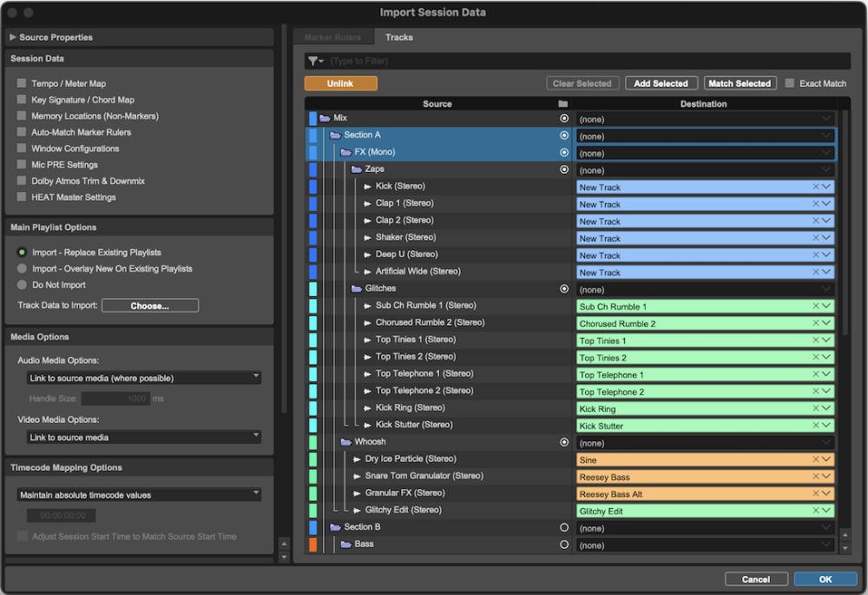
Task: Switch to the Marker Rulers tab
Action: pyautogui.click(x=333, y=36)
